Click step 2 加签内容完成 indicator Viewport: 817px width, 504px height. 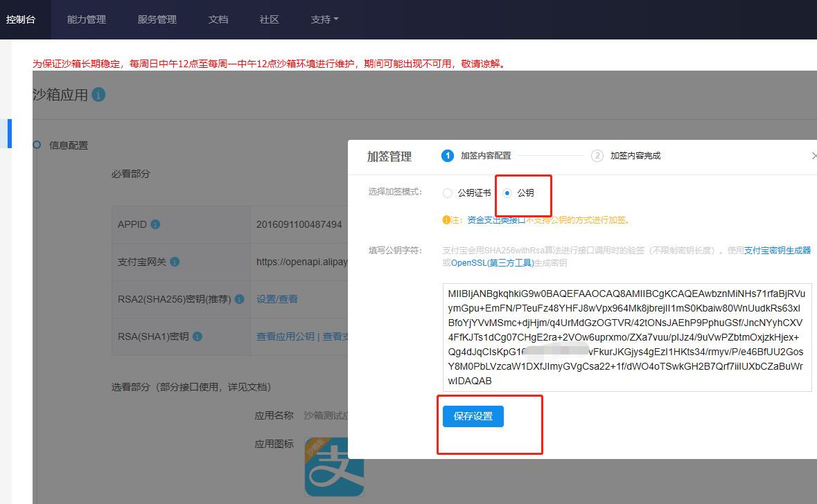[x=626, y=156]
